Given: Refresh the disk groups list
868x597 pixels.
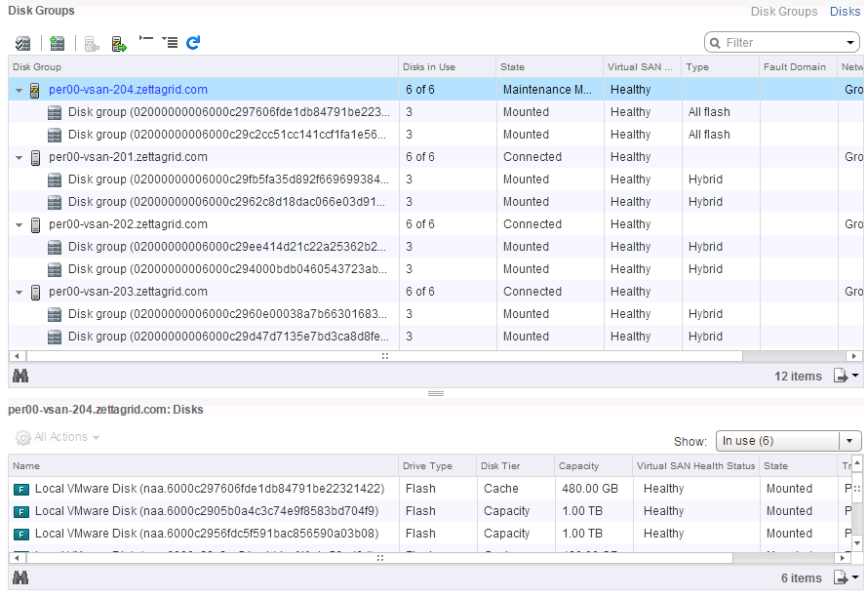Looking at the screenshot, I should [x=193, y=43].
